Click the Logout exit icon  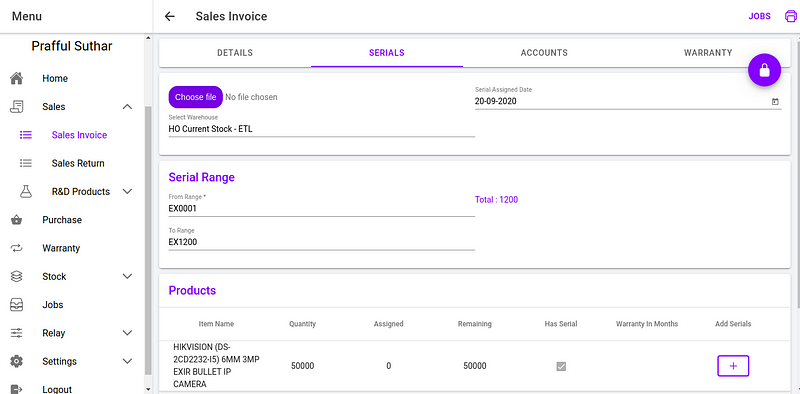tap(17, 389)
